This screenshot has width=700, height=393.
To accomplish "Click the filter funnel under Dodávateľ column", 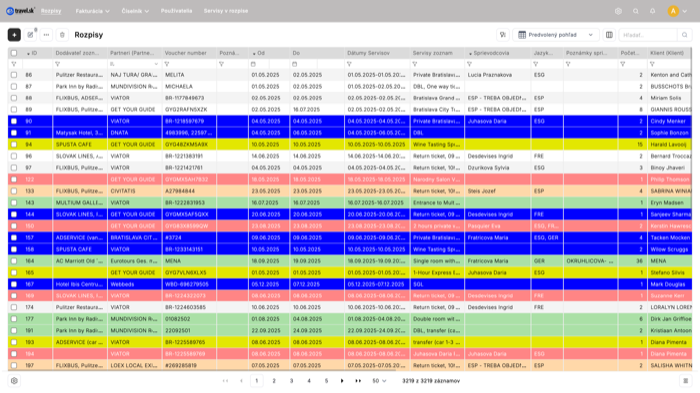I will pos(58,64).
